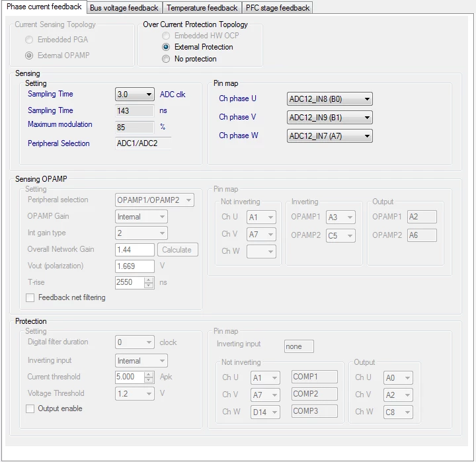
Task: Click the Maximum modulation field
Action: coord(135,127)
